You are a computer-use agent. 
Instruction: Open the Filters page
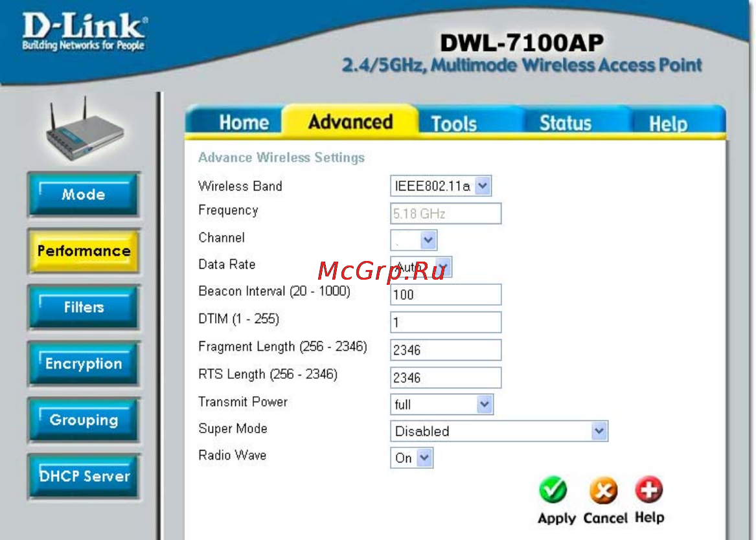coord(84,308)
